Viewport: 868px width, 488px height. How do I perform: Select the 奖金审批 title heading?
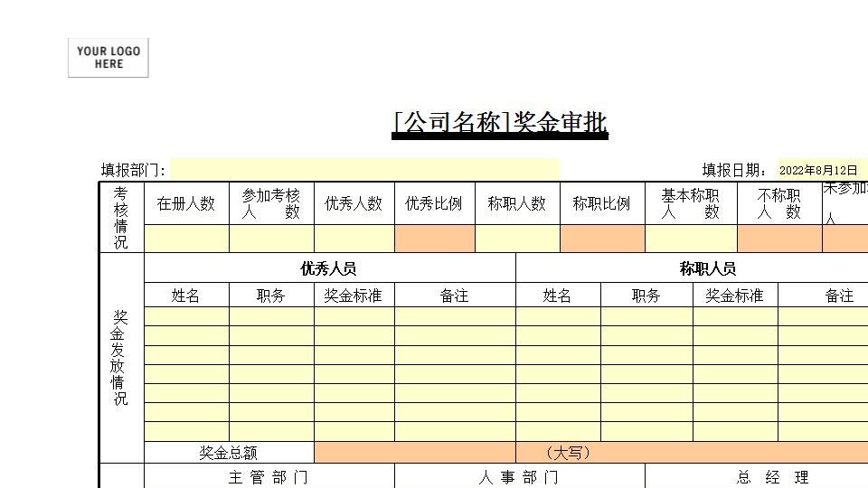500,123
